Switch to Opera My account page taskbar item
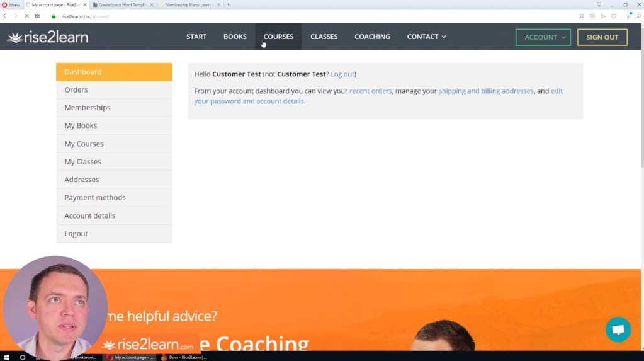The image size is (644, 361). click(x=130, y=357)
